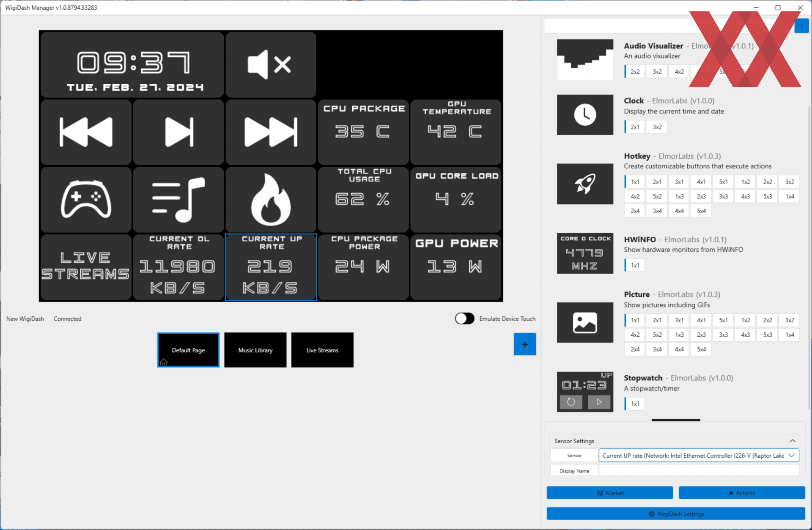This screenshot has height=530, width=812.
Task: Open the Live Streams page
Action: [322, 350]
